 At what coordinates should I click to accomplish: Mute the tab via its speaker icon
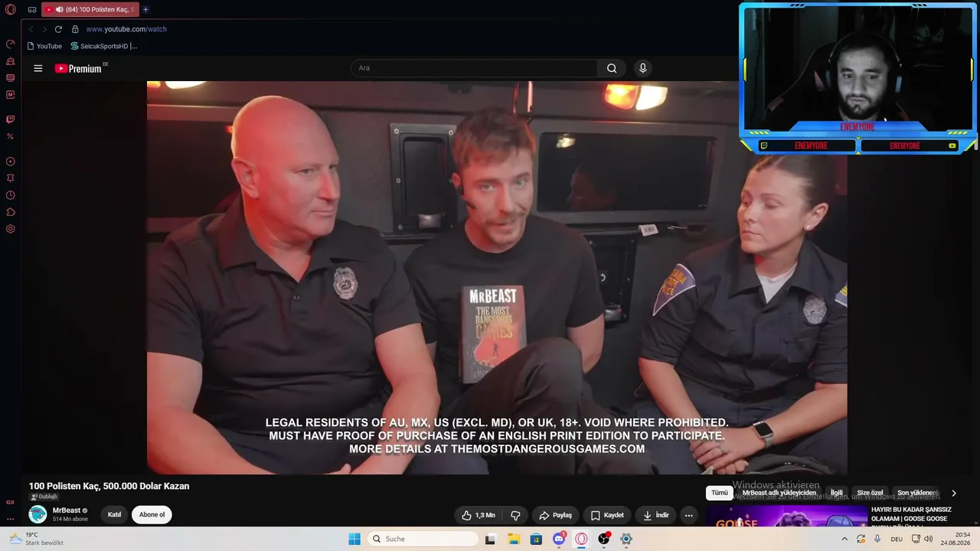pos(59,10)
